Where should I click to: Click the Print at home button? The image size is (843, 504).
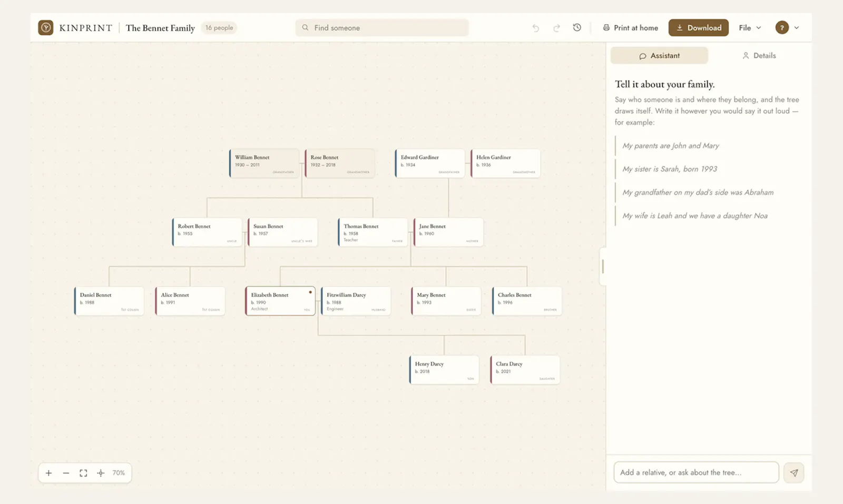(630, 27)
